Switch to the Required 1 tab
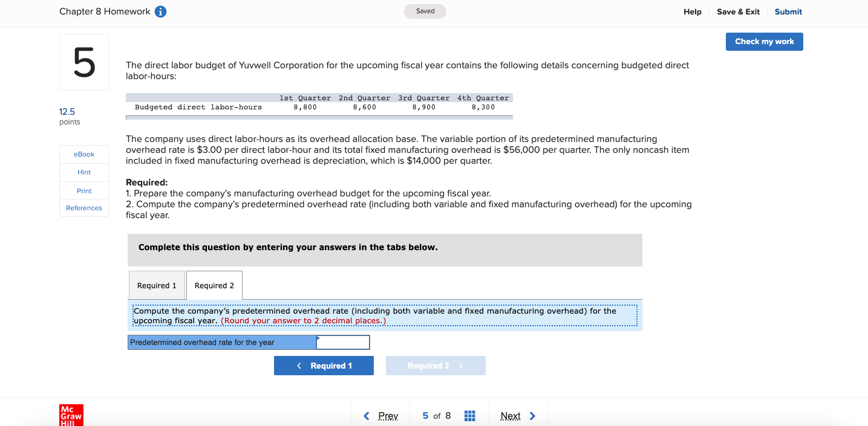This screenshot has width=868, height=426. (x=157, y=285)
